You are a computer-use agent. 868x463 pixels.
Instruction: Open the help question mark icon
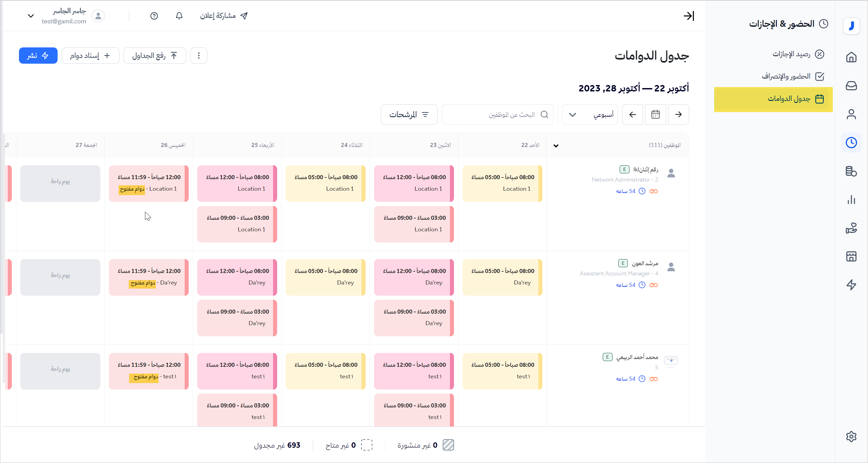(x=154, y=16)
